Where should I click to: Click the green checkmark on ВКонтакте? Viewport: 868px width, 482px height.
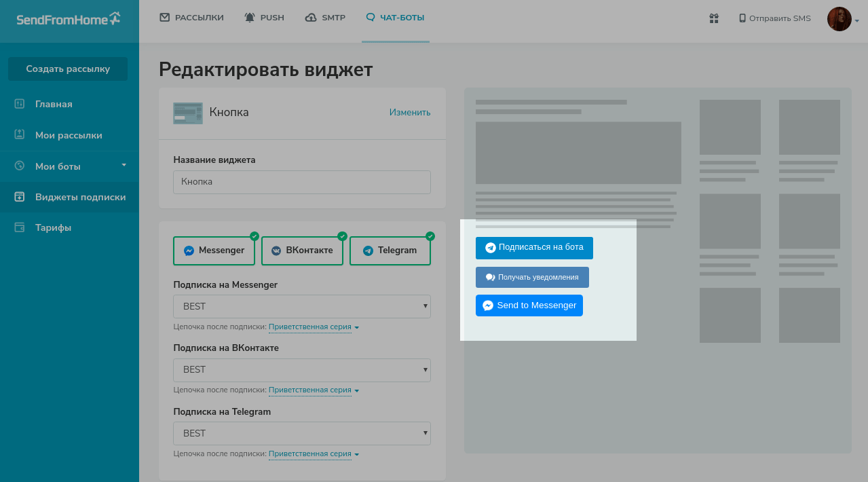342,236
